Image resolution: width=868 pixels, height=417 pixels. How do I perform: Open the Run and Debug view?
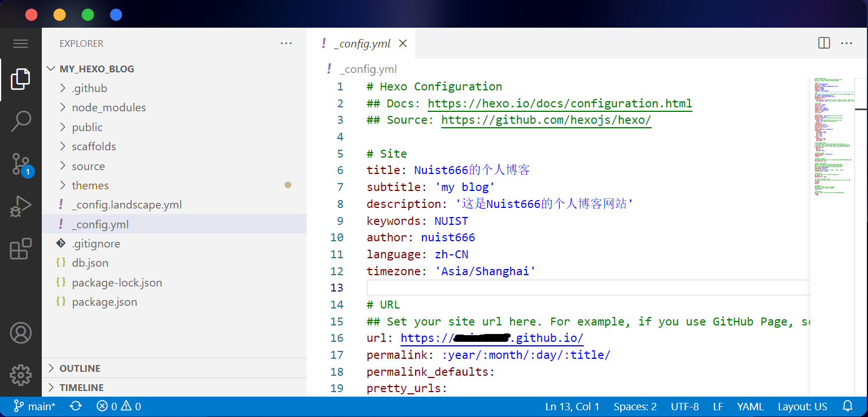point(20,207)
